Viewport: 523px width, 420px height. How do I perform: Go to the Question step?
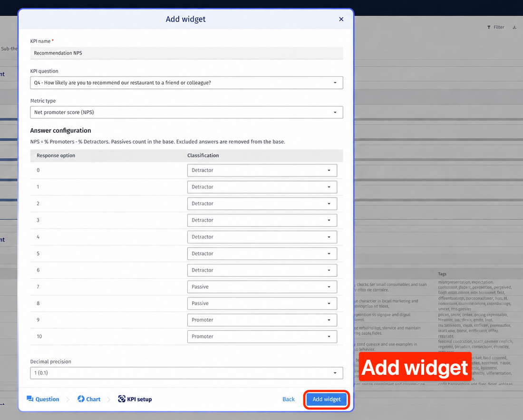(x=43, y=399)
